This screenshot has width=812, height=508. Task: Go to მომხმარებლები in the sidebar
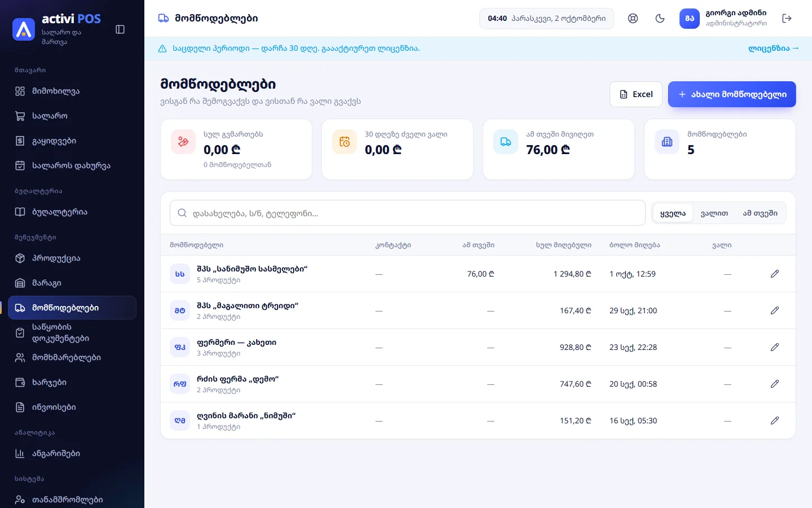72,358
